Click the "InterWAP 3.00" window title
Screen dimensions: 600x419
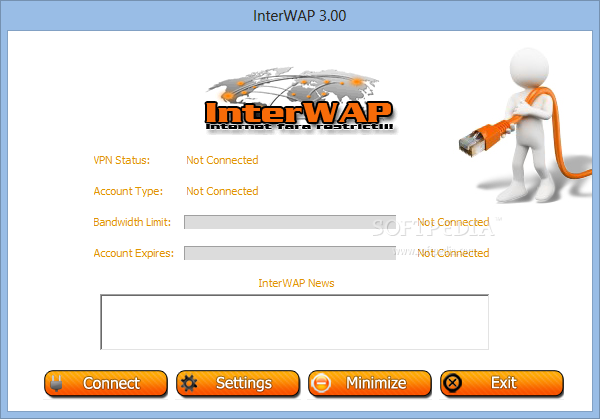pos(300,16)
